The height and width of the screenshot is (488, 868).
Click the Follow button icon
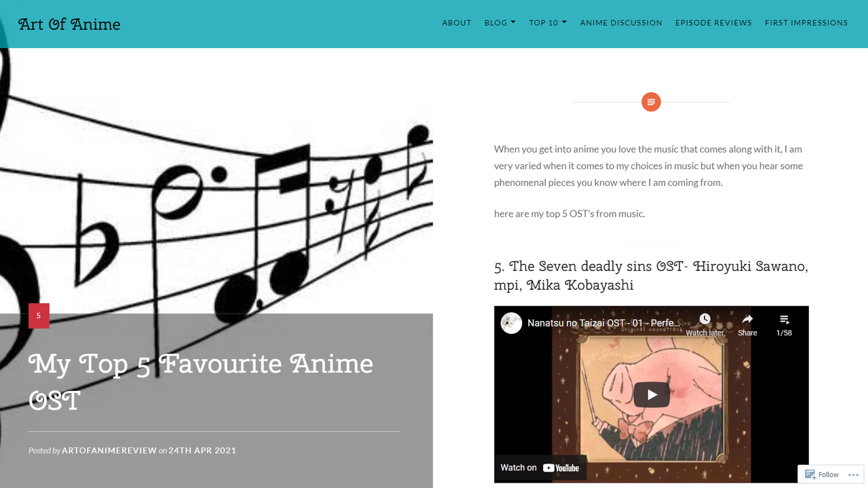[x=810, y=474]
